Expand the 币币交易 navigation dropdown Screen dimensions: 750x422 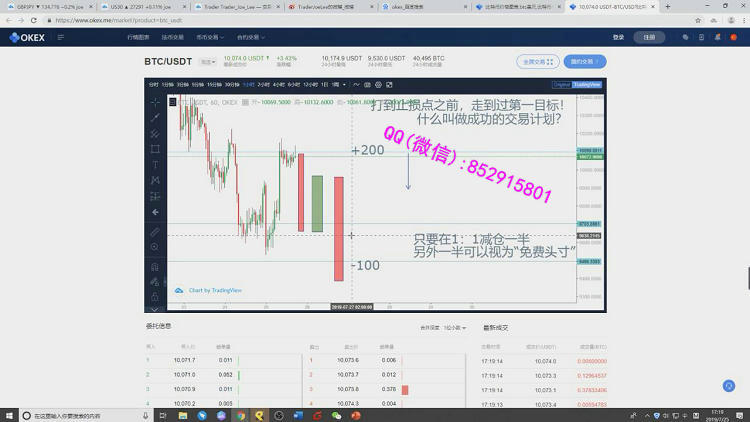pyautogui.click(x=211, y=37)
